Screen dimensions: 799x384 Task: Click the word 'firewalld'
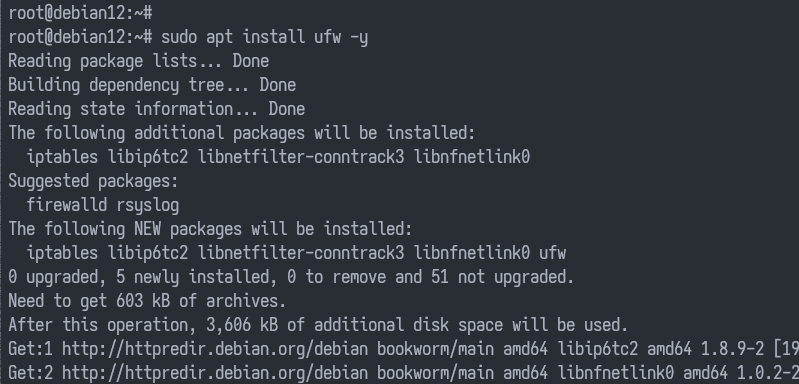pos(67,205)
